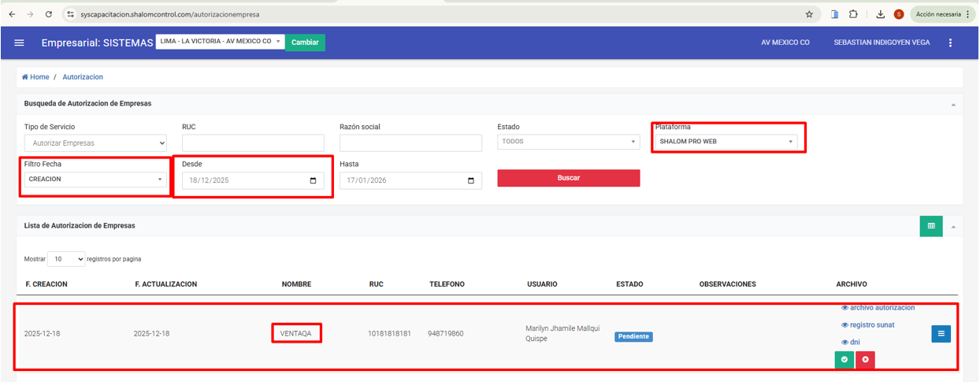Image resolution: width=980 pixels, height=382 pixels.
Task: Reload the page with the browser refresh icon
Action: tap(49, 14)
